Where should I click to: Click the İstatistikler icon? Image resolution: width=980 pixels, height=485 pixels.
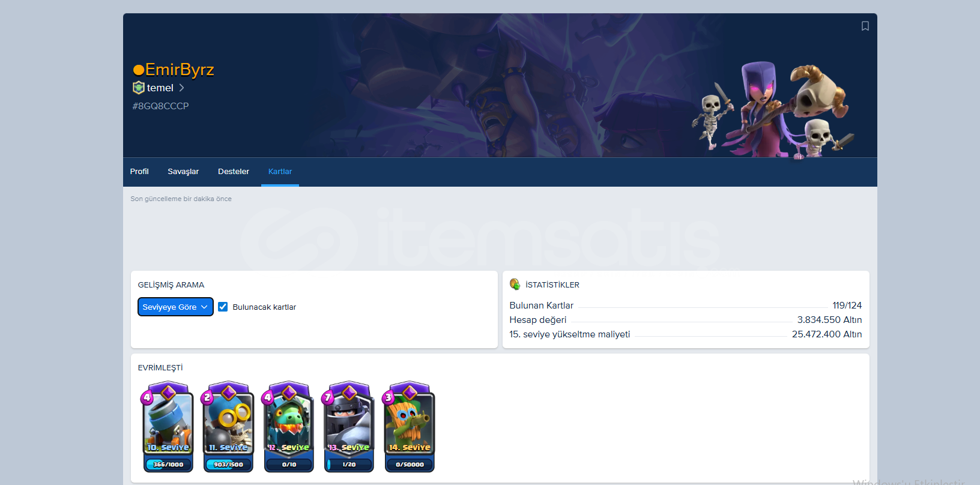coord(515,284)
